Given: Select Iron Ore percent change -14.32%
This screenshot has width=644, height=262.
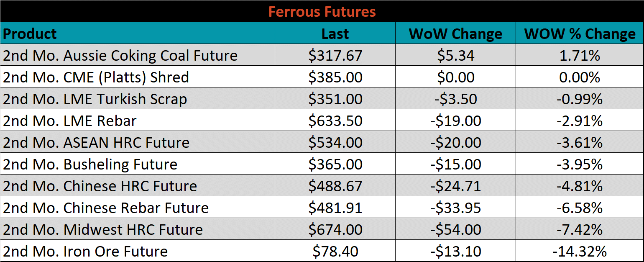Looking at the screenshot, I should tap(580, 251).
